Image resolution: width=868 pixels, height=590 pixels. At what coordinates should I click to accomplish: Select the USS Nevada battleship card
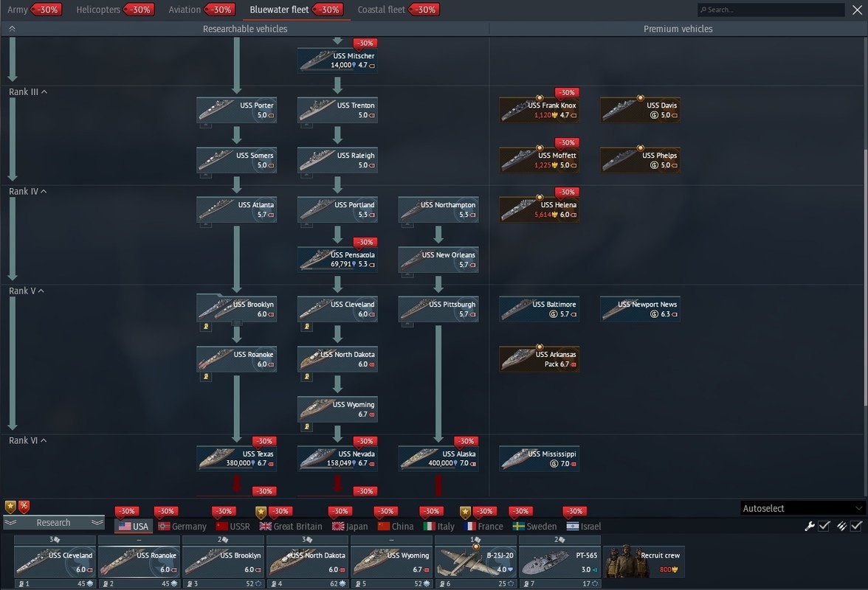tap(337, 459)
